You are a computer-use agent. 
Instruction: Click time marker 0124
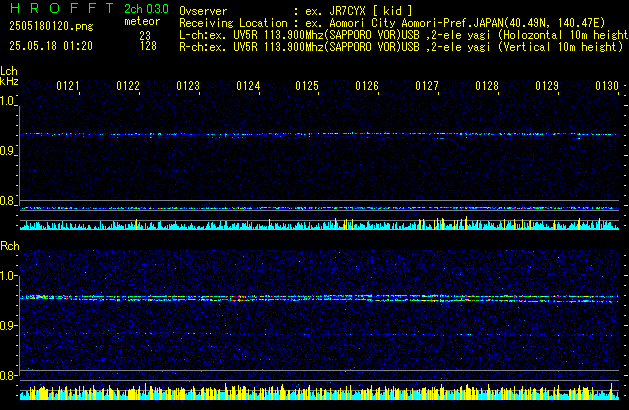click(248, 86)
